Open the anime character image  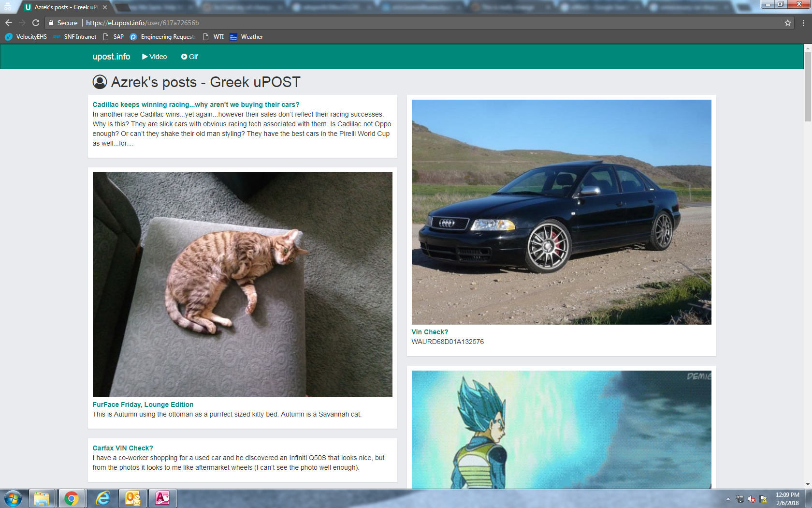pos(562,430)
